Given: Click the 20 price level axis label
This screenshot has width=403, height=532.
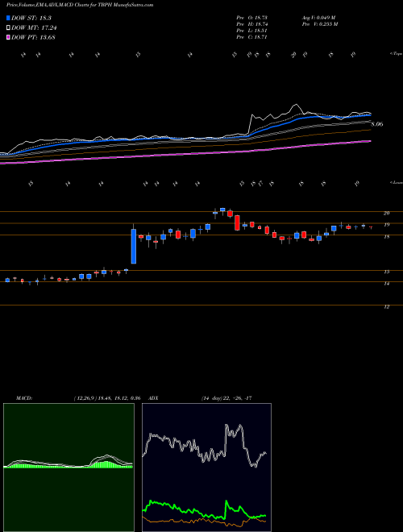Looking at the screenshot, I should [x=386, y=213].
